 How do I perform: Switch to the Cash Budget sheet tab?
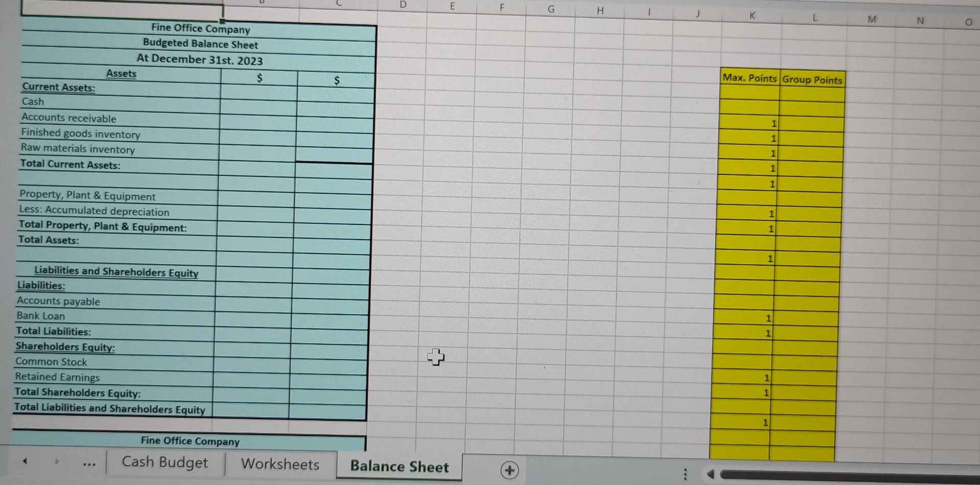pyautogui.click(x=164, y=463)
